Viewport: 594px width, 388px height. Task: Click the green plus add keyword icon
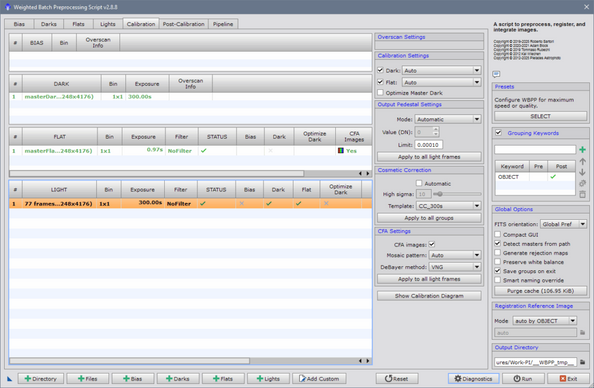pos(582,150)
